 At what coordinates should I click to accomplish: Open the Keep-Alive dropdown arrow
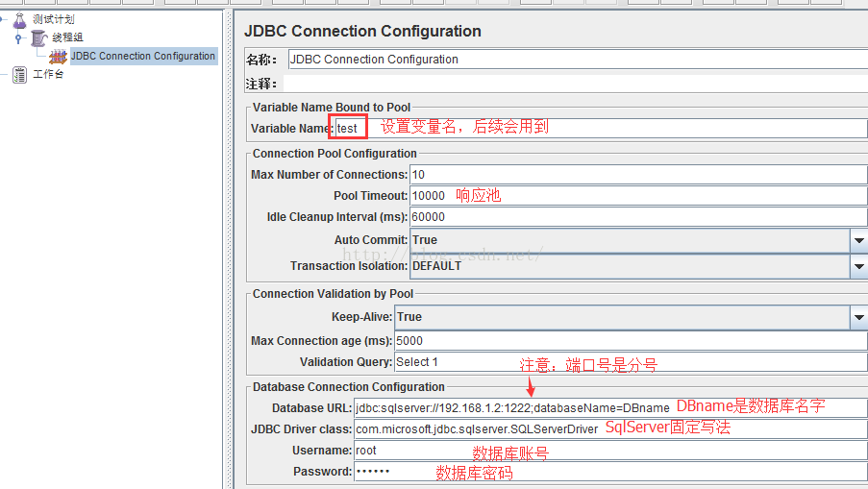858,318
